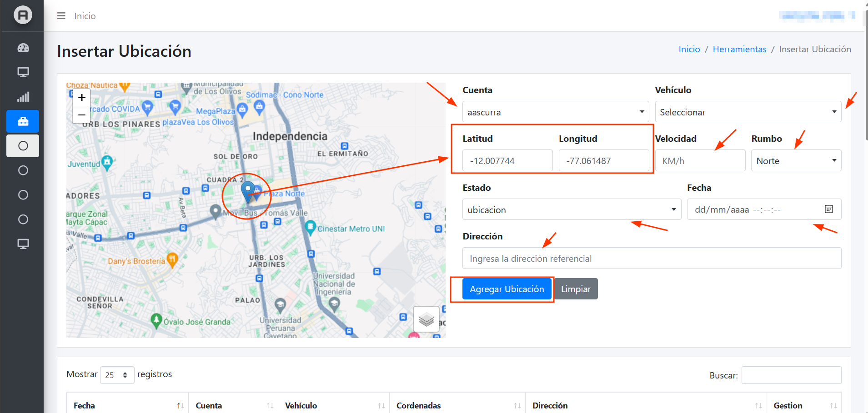Expand the Rumbo dropdown set to Norte
Viewport: 868px width, 413px height.
pyautogui.click(x=796, y=161)
